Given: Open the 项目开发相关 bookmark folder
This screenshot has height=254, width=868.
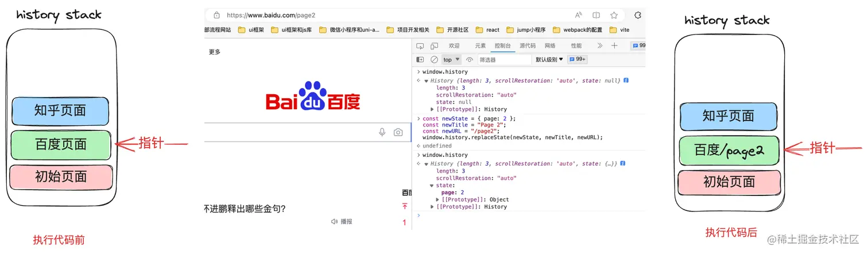Looking at the screenshot, I should [x=408, y=30].
